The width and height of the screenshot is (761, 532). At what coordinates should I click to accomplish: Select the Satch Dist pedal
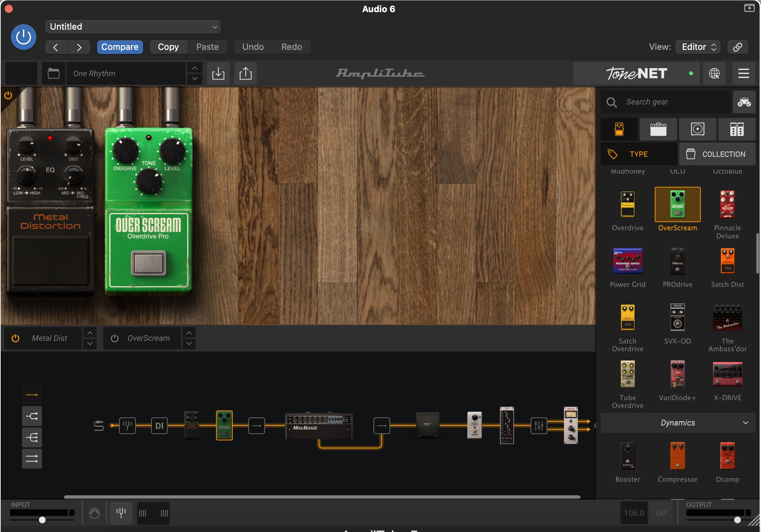pos(728,261)
